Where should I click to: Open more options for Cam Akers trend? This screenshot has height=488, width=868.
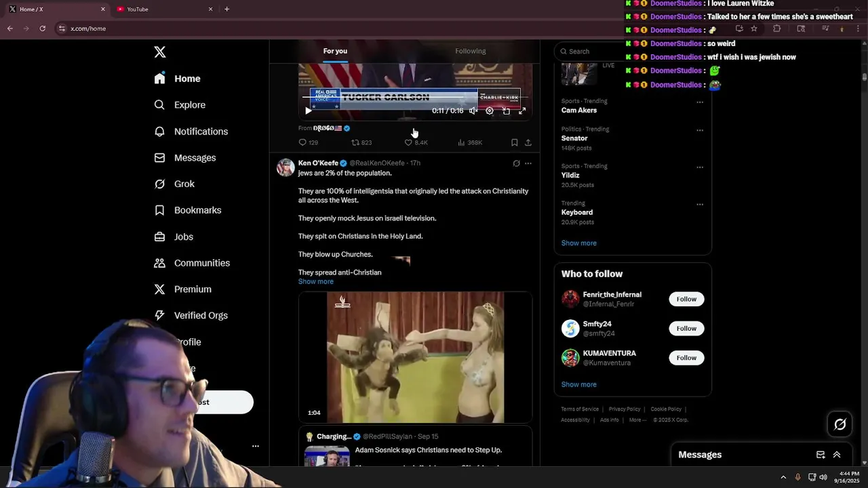700,102
